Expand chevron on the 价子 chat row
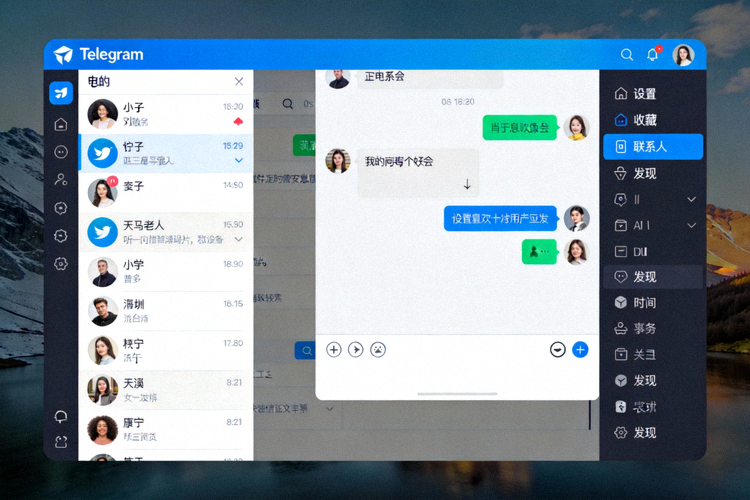Viewport: 750px width, 500px height. click(x=239, y=160)
